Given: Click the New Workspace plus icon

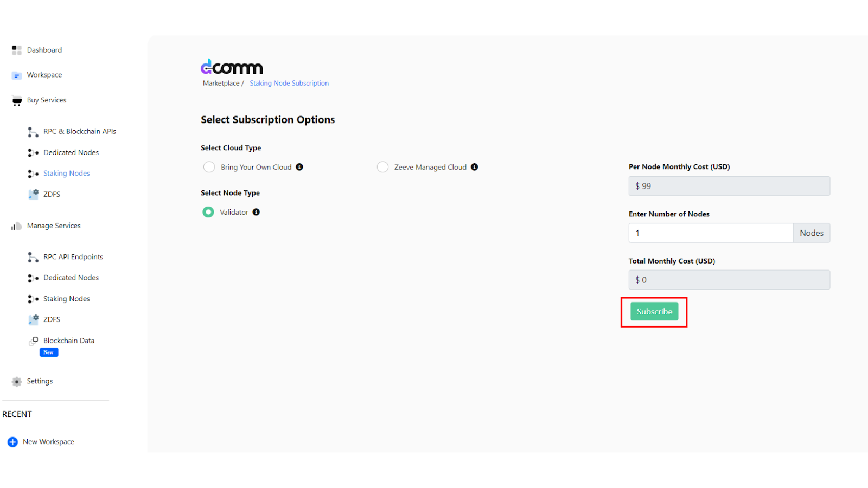Looking at the screenshot, I should [12, 441].
